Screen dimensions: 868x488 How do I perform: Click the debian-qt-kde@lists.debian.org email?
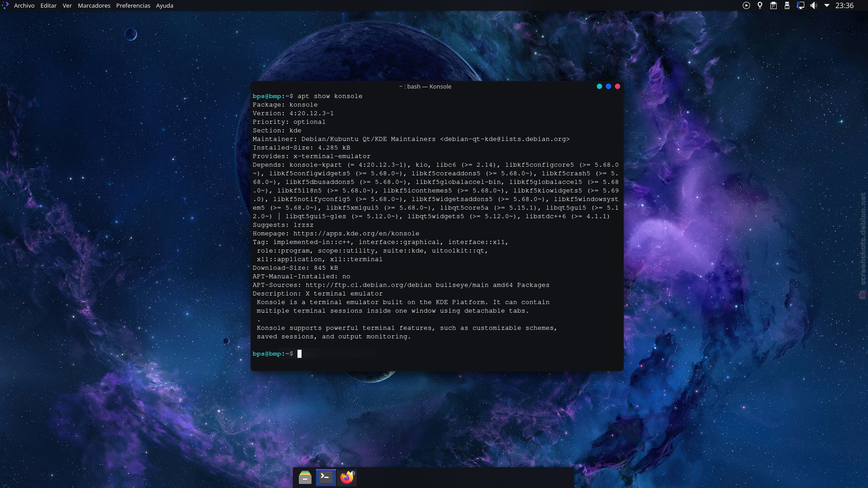coord(505,139)
